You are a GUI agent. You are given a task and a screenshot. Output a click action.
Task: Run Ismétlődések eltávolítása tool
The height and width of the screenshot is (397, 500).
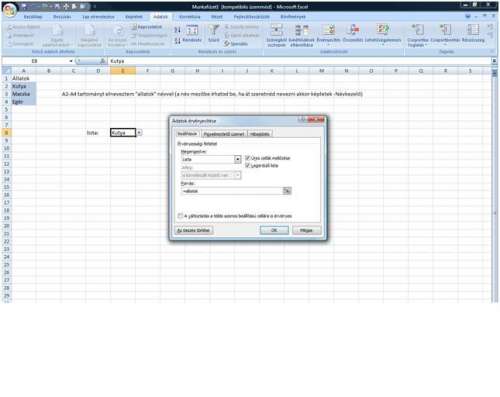[301, 35]
